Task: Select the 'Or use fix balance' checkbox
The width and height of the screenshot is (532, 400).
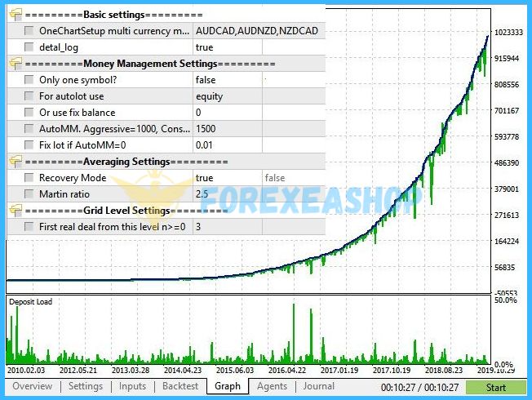Action: click(x=29, y=113)
